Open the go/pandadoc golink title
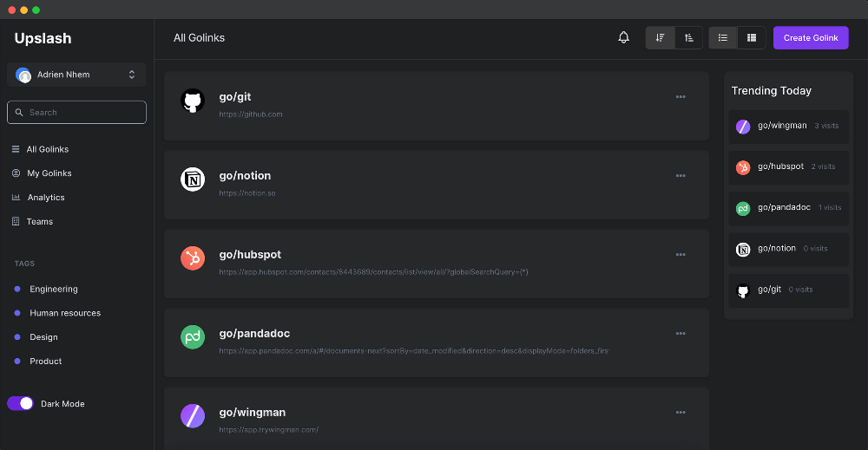The width and height of the screenshot is (868, 450). (x=254, y=333)
